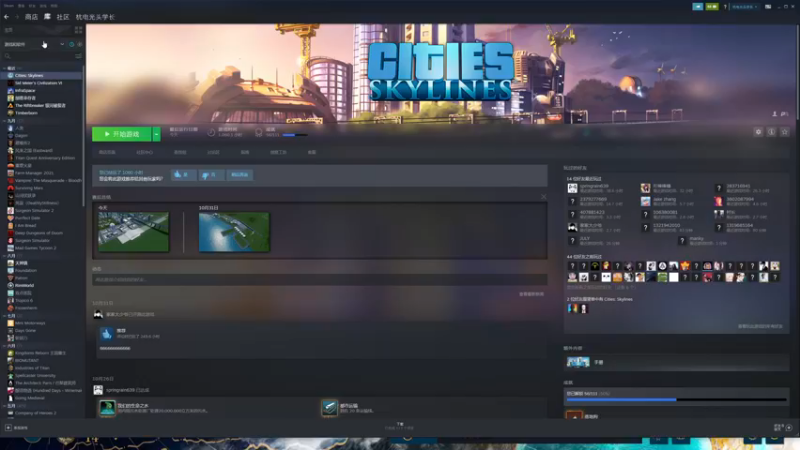The image size is (800, 450).
Task: Open game settings gear icon
Action: tap(758, 132)
